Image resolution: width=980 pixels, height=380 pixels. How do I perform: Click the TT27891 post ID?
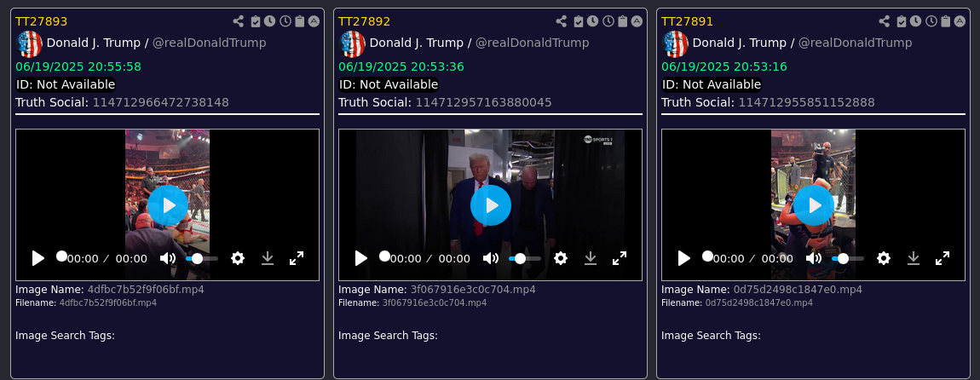pos(688,22)
